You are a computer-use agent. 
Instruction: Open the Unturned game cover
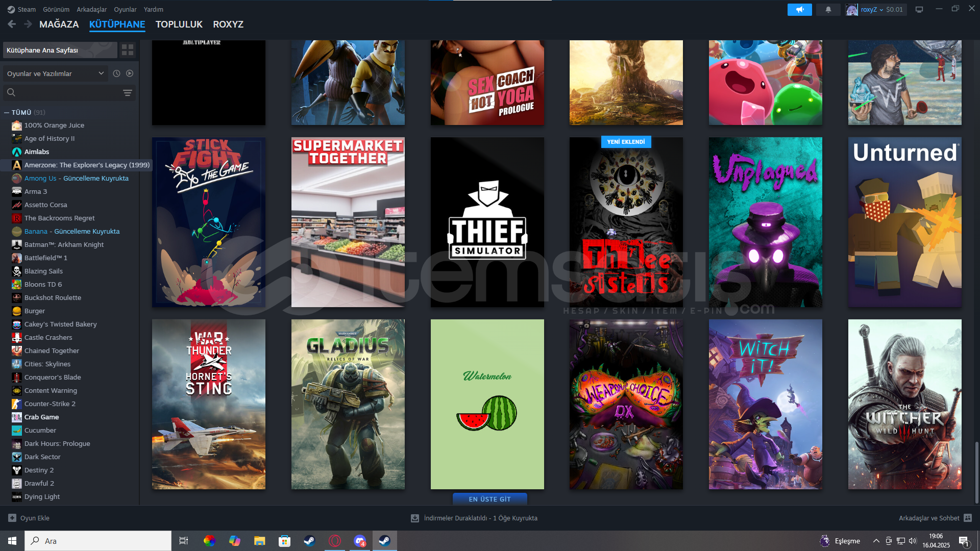coord(904,222)
